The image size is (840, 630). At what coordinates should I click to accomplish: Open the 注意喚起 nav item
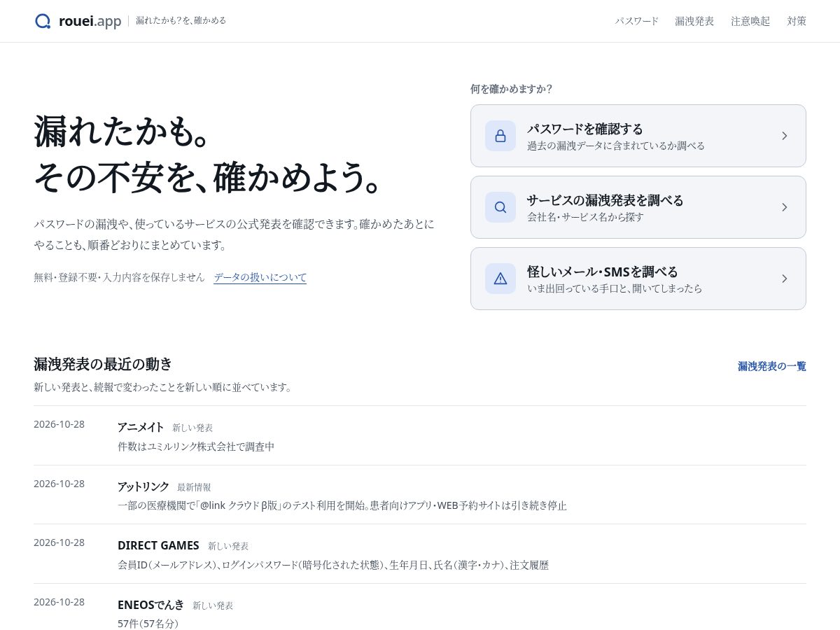pos(750,21)
